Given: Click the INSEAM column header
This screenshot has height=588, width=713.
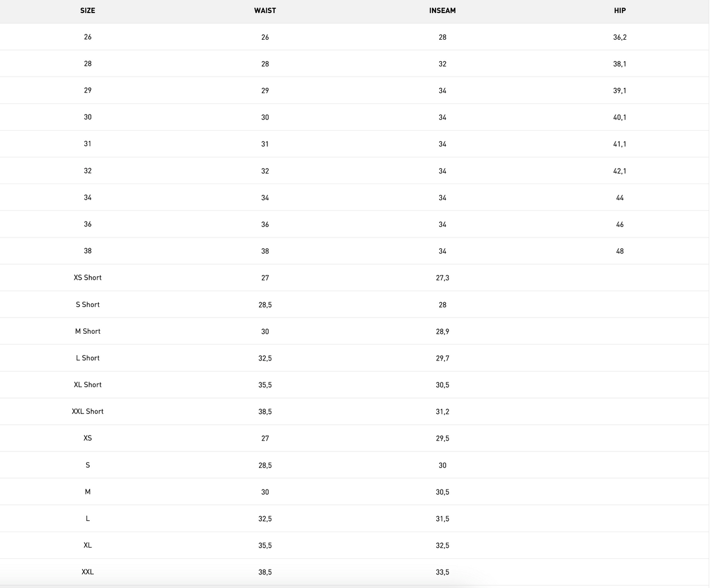Looking at the screenshot, I should [x=442, y=10].
